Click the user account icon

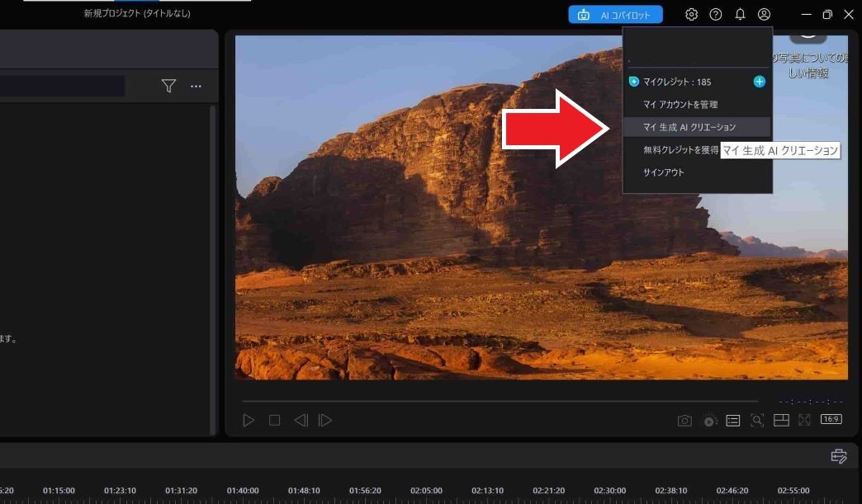[764, 15]
